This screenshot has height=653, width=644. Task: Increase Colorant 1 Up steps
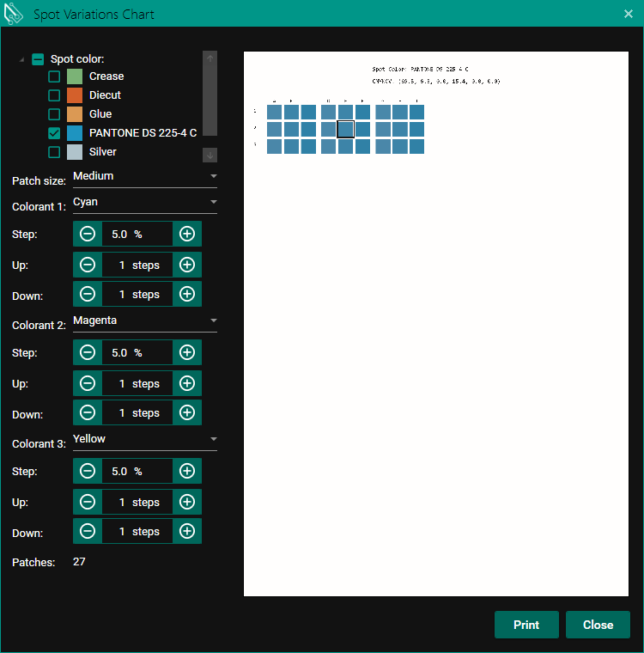tap(187, 265)
